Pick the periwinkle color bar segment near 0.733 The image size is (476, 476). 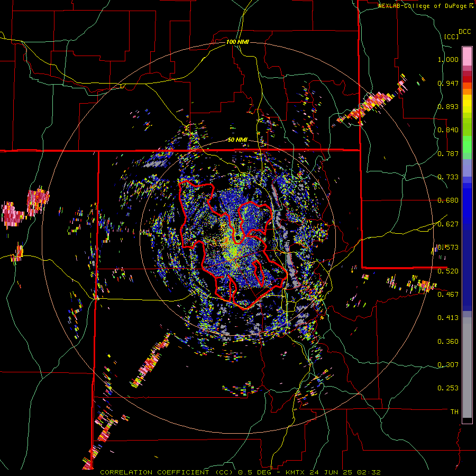[x=467, y=168]
